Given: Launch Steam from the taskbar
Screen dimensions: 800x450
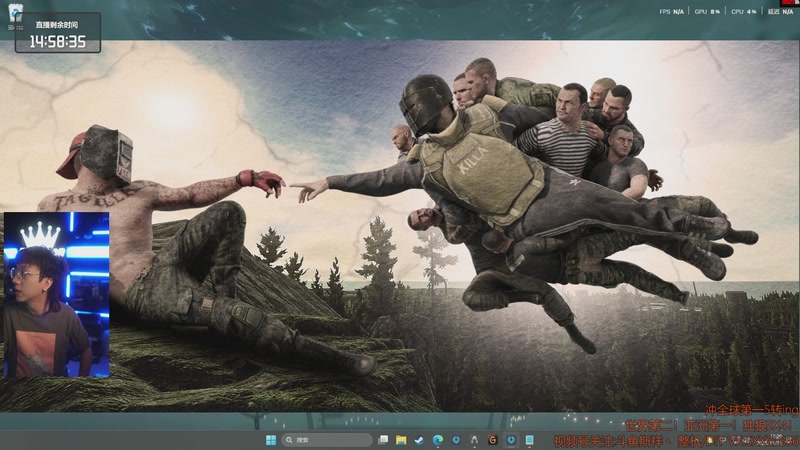Looking at the screenshot, I should pos(419,440).
